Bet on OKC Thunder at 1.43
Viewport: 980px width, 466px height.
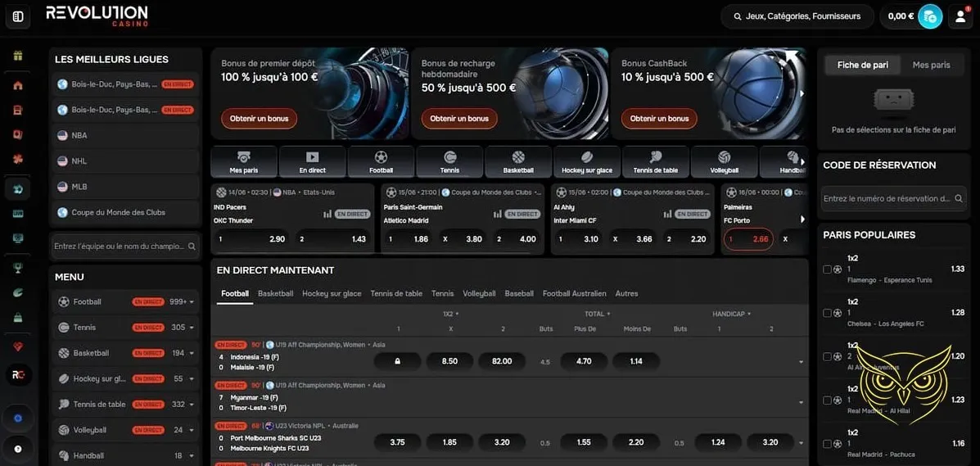(x=332, y=239)
